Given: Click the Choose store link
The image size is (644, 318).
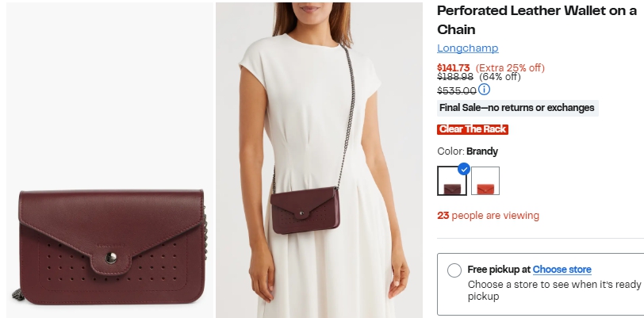Looking at the screenshot, I should click(562, 270).
